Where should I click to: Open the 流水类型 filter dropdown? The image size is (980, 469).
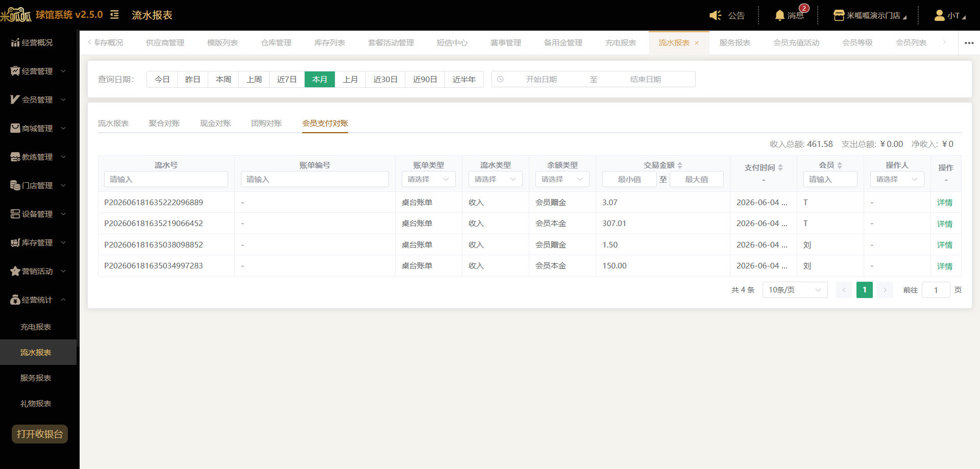click(x=495, y=179)
